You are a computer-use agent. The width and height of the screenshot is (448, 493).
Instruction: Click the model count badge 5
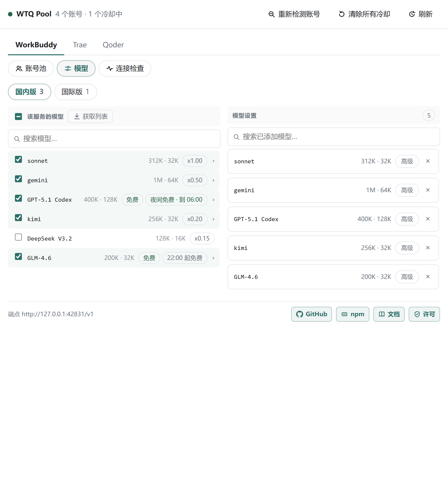pos(429,116)
